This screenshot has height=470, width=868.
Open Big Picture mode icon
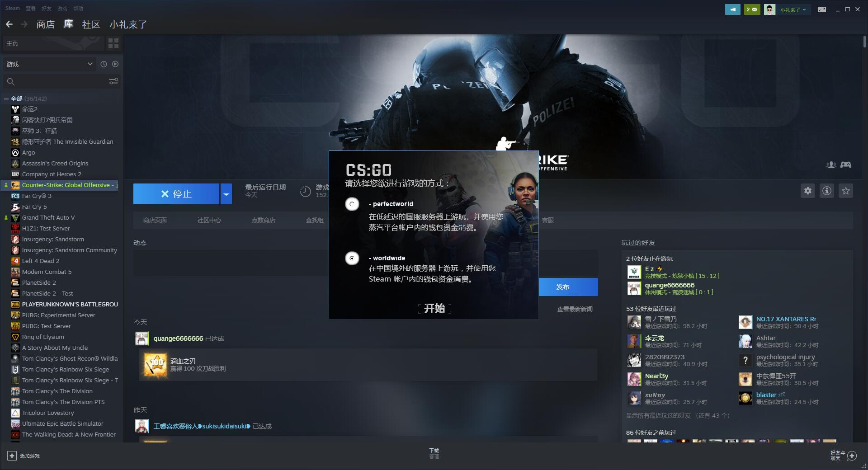822,9
